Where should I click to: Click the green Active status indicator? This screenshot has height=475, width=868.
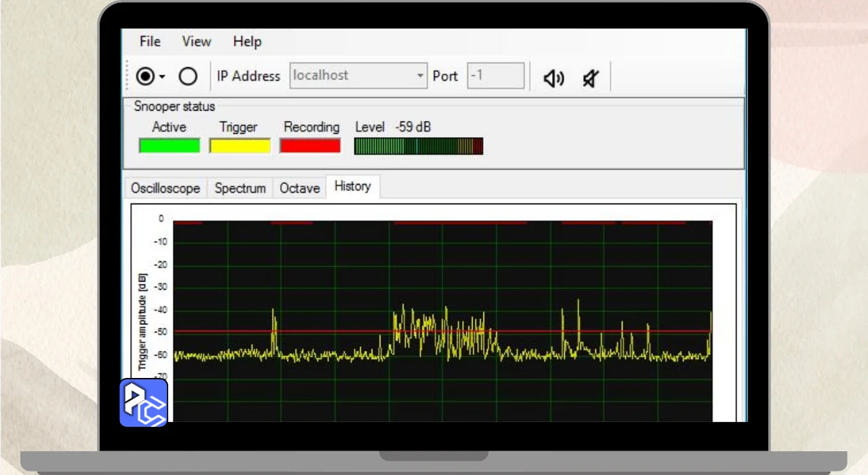tap(170, 146)
